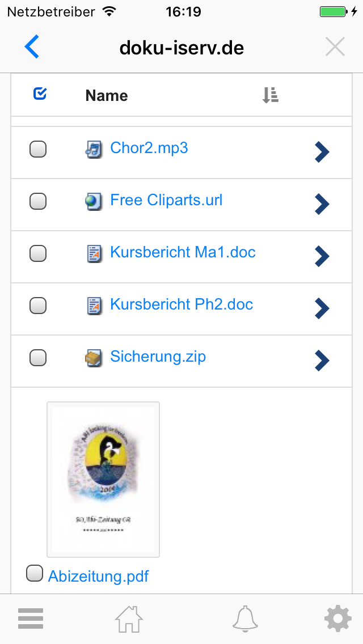Select the document icon for Kursbericht Ma1.doc
Screen dimensions: 363x644
tap(95, 252)
